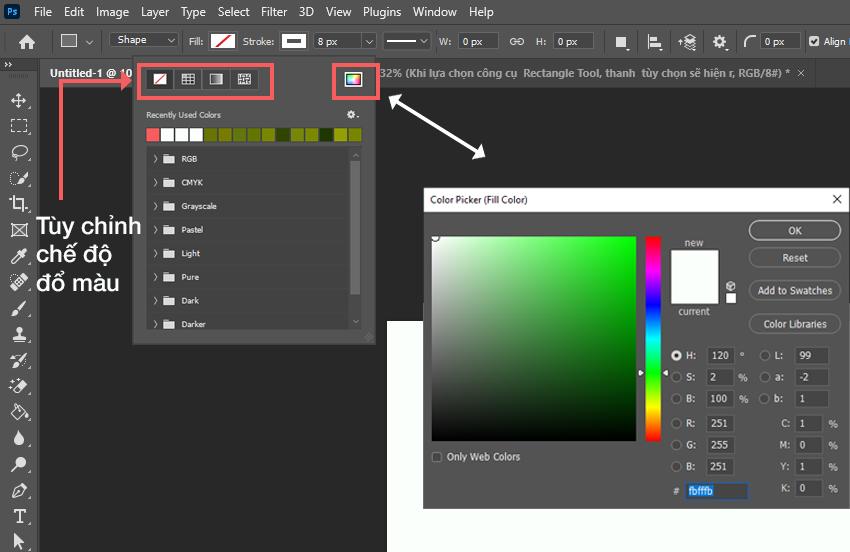Screen dimensions: 850x552
Task: Select the Frame tool
Action: pyautogui.click(x=19, y=230)
